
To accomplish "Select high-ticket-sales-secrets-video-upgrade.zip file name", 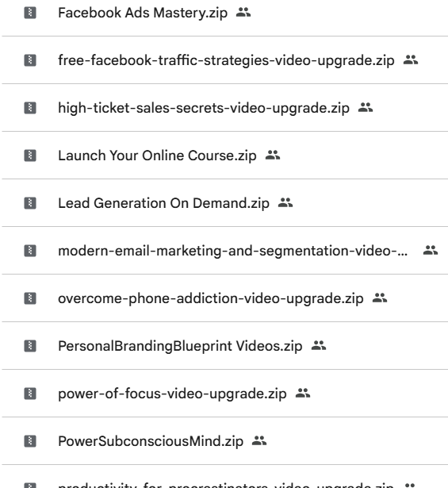I will tap(204, 108).
